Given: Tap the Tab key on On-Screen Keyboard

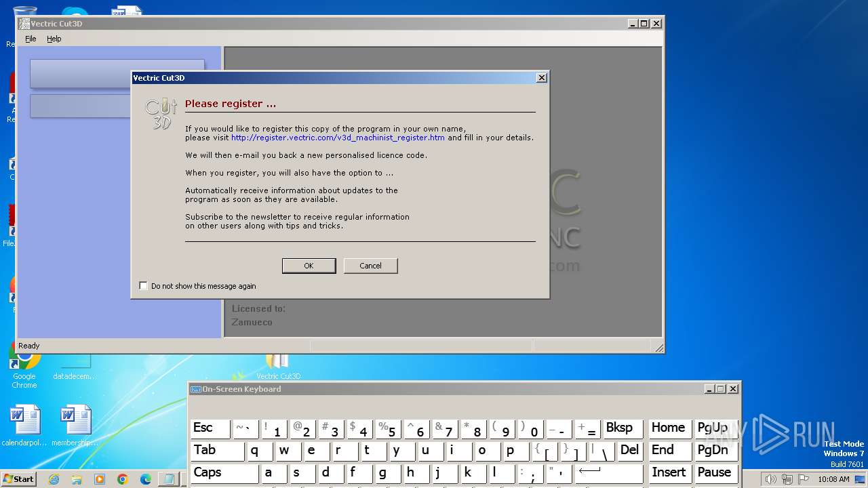Looking at the screenshot, I should point(217,451).
